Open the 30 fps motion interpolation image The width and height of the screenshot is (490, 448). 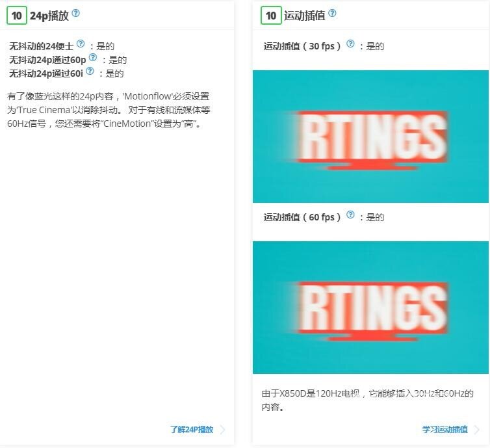click(370, 137)
